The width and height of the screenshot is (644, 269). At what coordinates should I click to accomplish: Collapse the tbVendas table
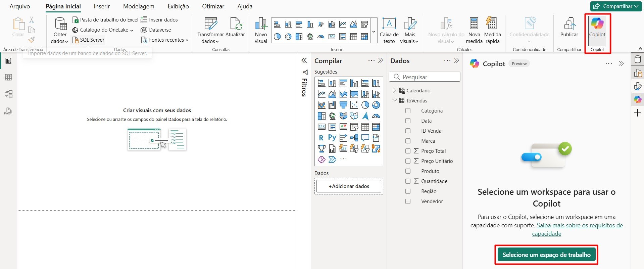(x=395, y=100)
